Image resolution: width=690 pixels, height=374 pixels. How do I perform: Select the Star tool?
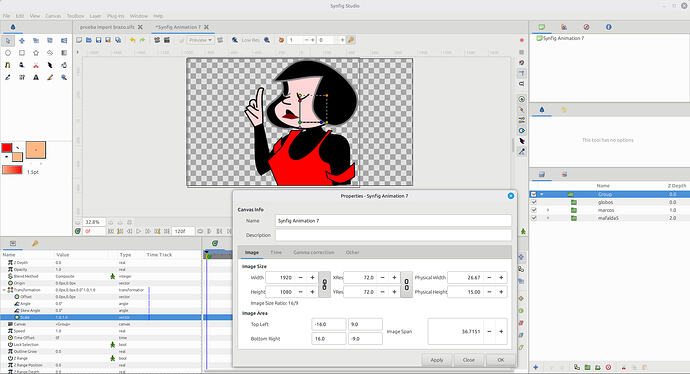pyautogui.click(x=36, y=53)
